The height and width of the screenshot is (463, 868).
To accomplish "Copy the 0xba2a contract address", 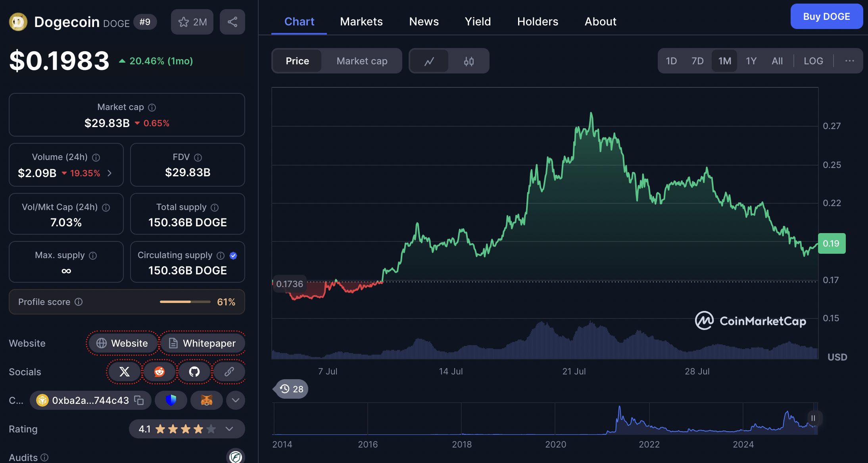I will [138, 400].
